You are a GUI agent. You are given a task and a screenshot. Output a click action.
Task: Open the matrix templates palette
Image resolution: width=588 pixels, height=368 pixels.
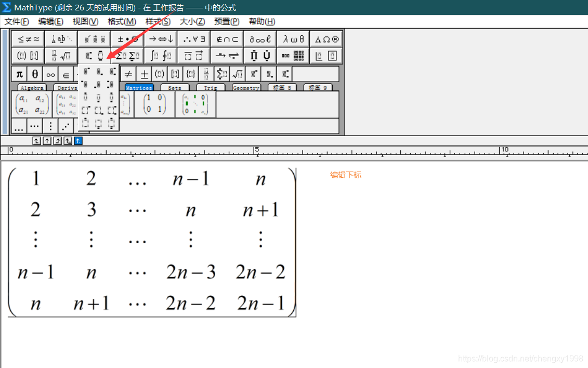pos(293,56)
